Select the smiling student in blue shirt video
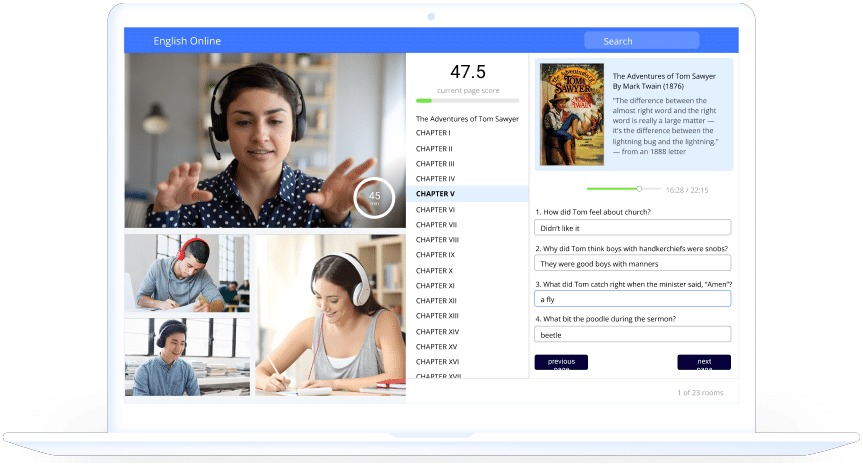 point(186,357)
